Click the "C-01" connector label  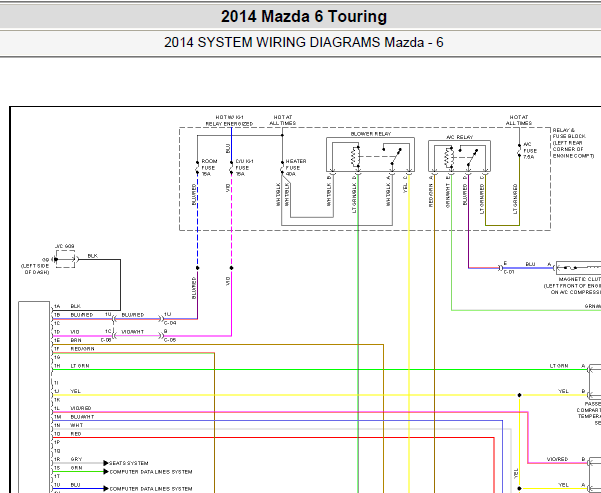(509, 272)
